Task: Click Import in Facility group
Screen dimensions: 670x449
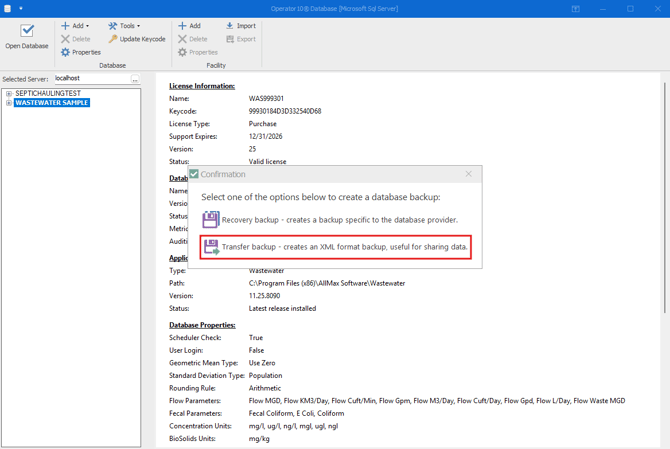Action: (241, 26)
